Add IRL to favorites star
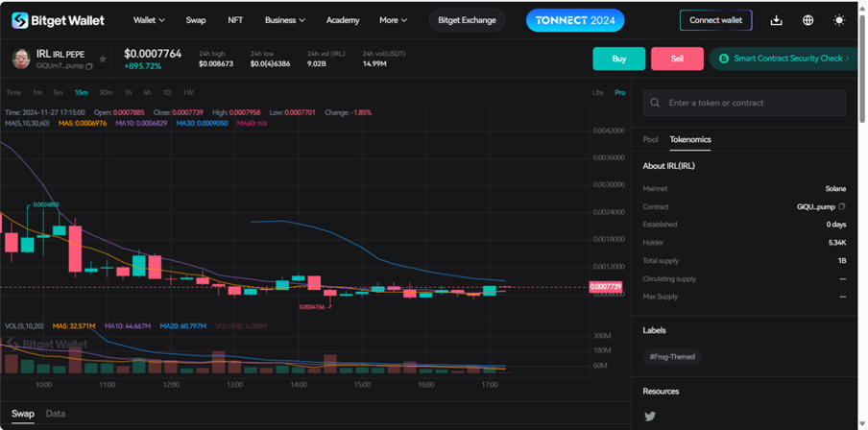The image size is (868, 430). [x=103, y=59]
